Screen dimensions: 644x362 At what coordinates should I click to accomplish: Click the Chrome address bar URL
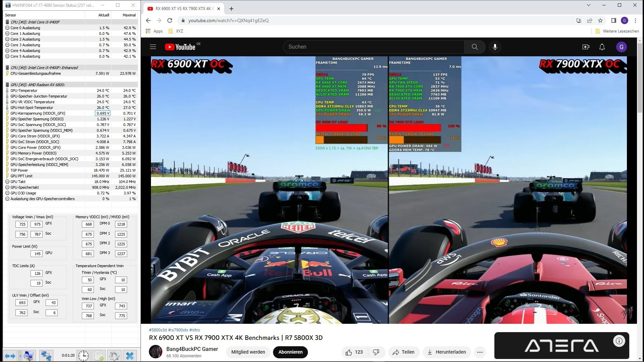[228, 20]
